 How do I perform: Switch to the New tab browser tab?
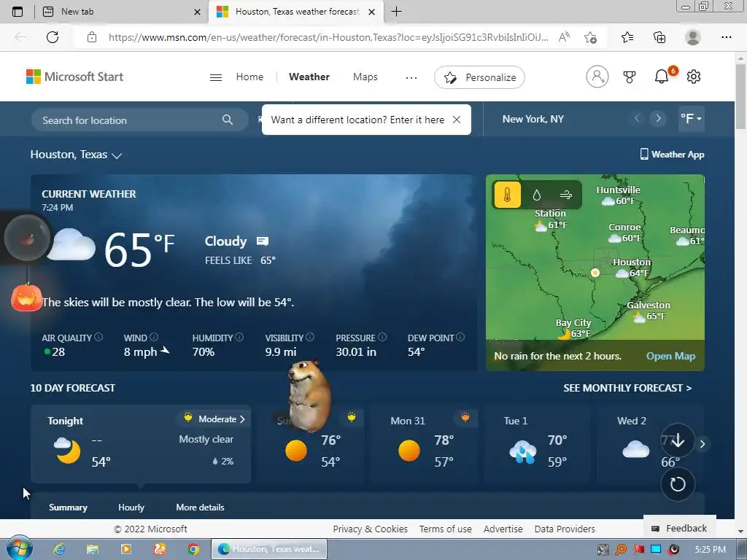click(121, 12)
